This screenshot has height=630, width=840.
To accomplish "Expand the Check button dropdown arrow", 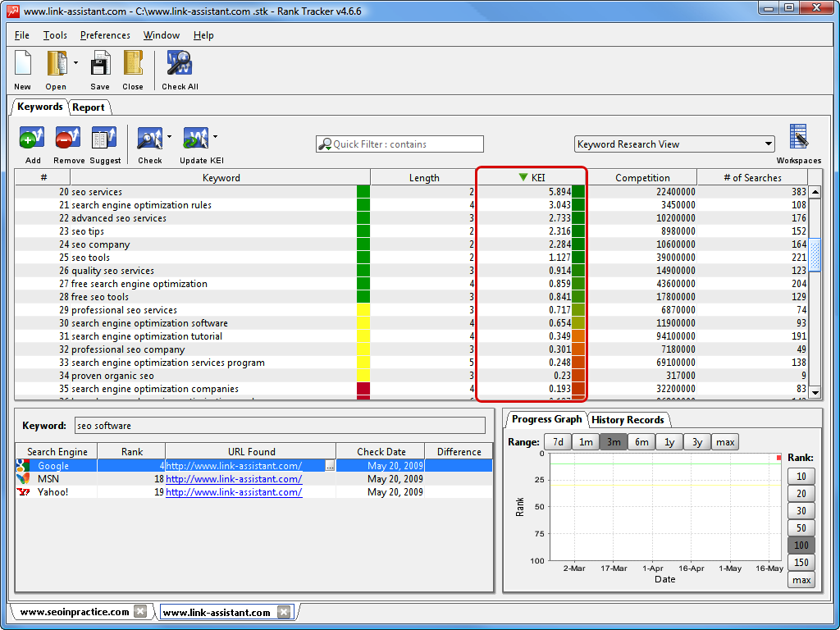I will [x=169, y=137].
